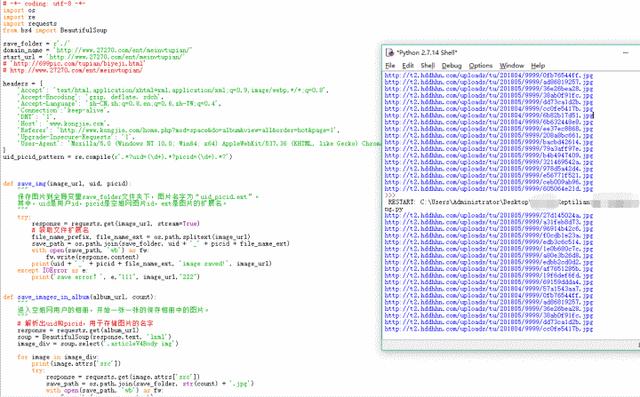Open the File menu in Python Shell
The width and height of the screenshot is (640, 397).
pyautogui.click(x=390, y=66)
